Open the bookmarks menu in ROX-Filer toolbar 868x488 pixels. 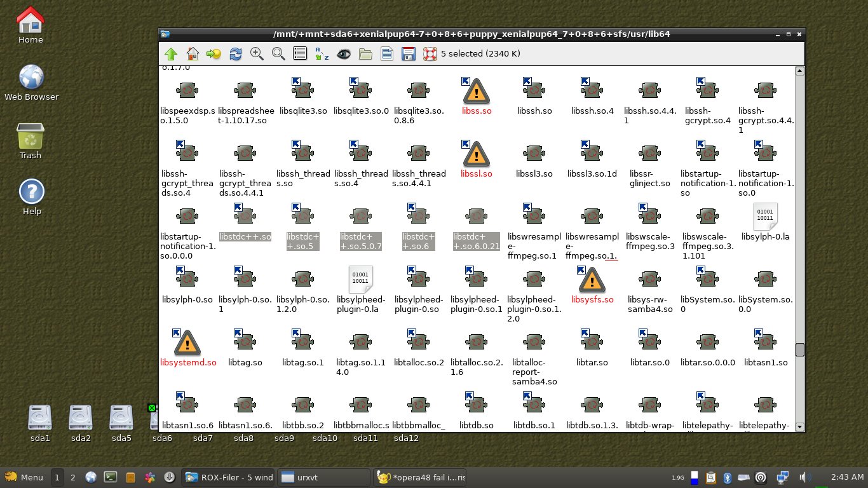214,54
